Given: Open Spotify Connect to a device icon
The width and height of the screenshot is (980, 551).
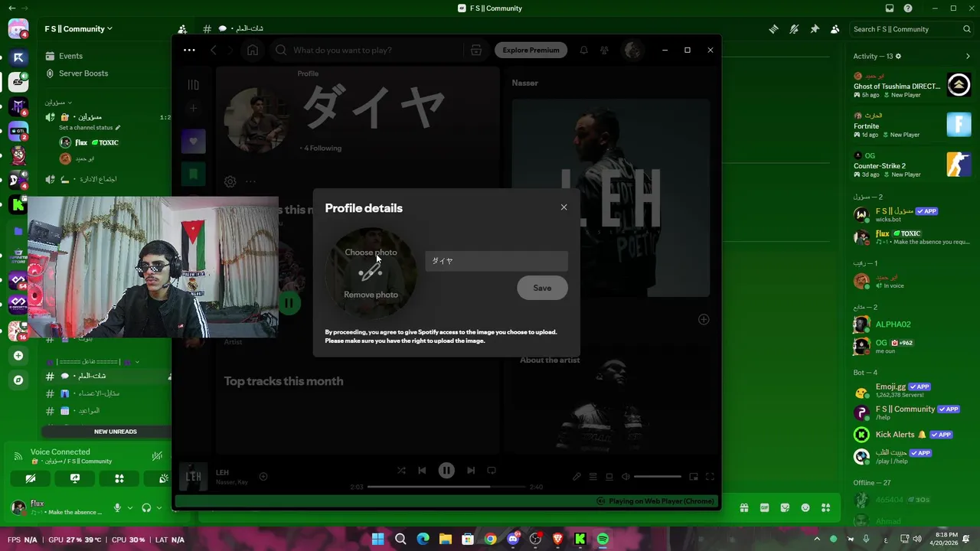Looking at the screenshot, I should click(x=609, y=477).
